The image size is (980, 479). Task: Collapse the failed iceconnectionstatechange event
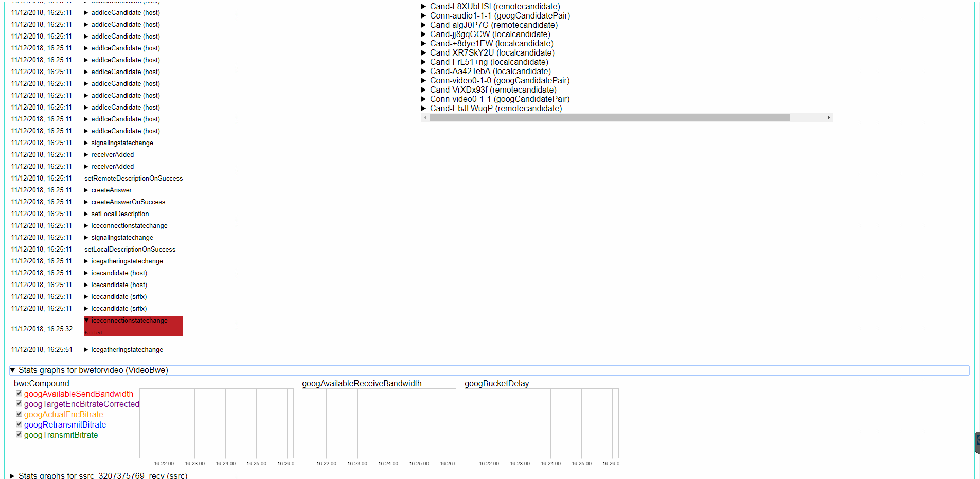[x=86, y=320]
